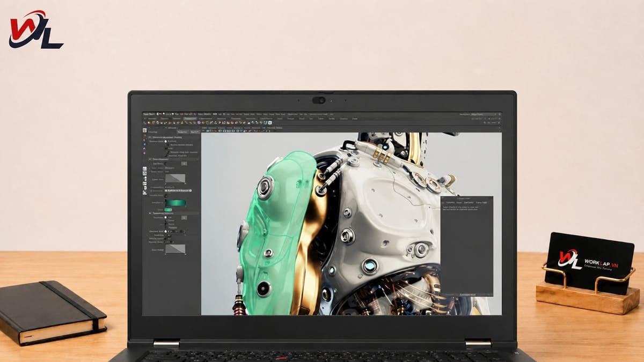
Task: Click the topmost icon in the left sidebar strip
Action: click(145, 130)
